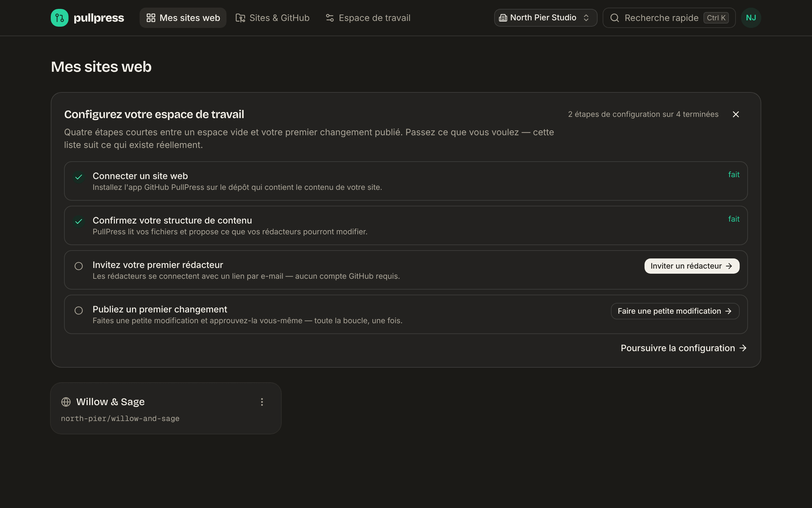Click the magnifier icon in quick search
812x508 pixels.
(x=615, y=18)
